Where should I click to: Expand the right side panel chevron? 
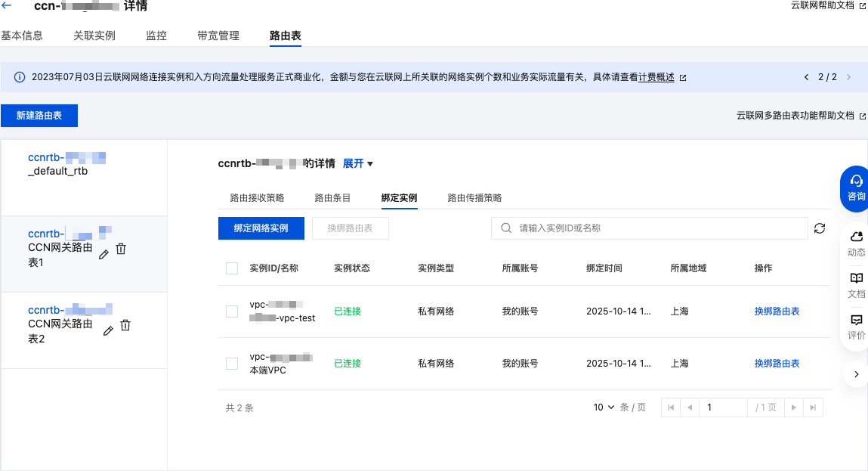click(855, 374)
